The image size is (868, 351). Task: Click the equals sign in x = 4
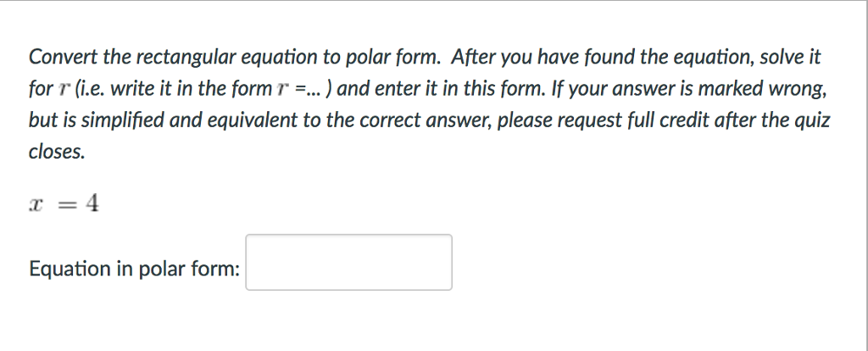(x=66, y=205)
